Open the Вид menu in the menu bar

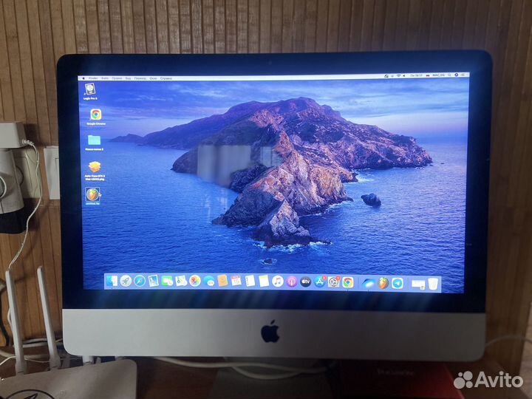coord(128,78)
